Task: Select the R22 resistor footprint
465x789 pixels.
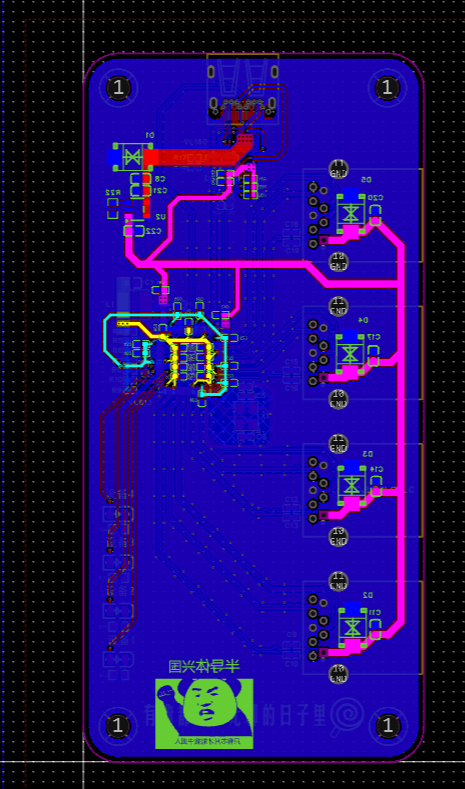Action: click(113, 208)
